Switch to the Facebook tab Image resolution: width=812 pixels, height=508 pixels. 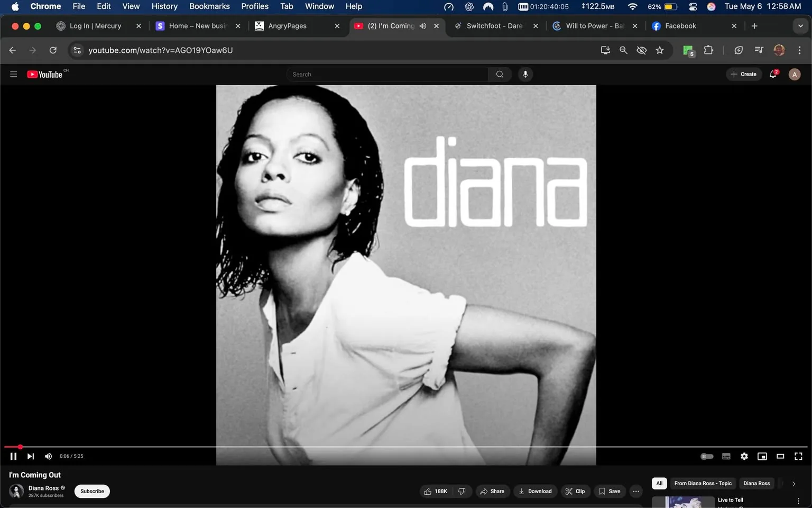click(681, 25)
